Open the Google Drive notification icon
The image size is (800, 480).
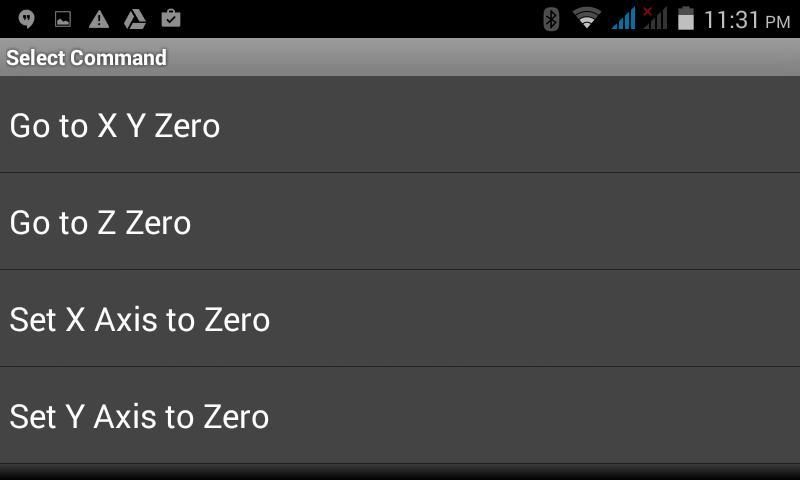click(135, 19)
